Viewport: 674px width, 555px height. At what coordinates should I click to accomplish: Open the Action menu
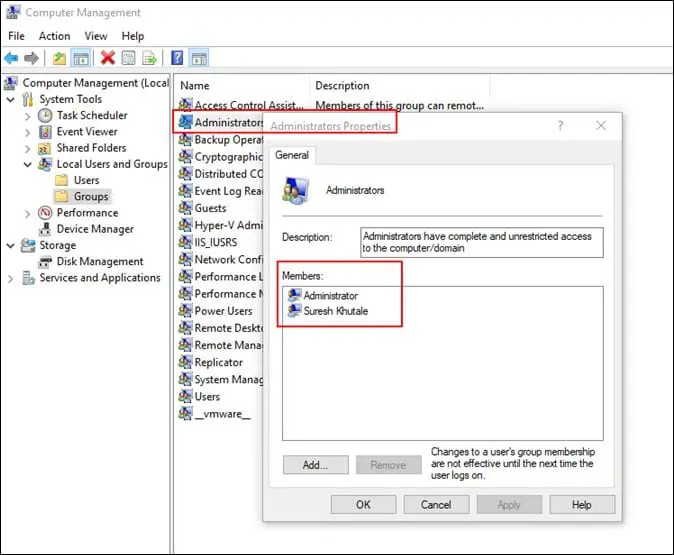[x=54, y=36]
